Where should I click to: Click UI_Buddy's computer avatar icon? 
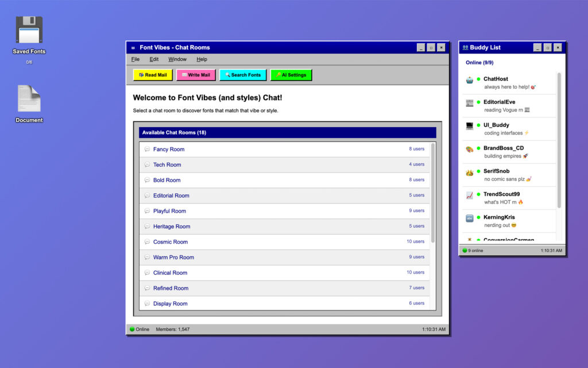click(x=470, y=126)
